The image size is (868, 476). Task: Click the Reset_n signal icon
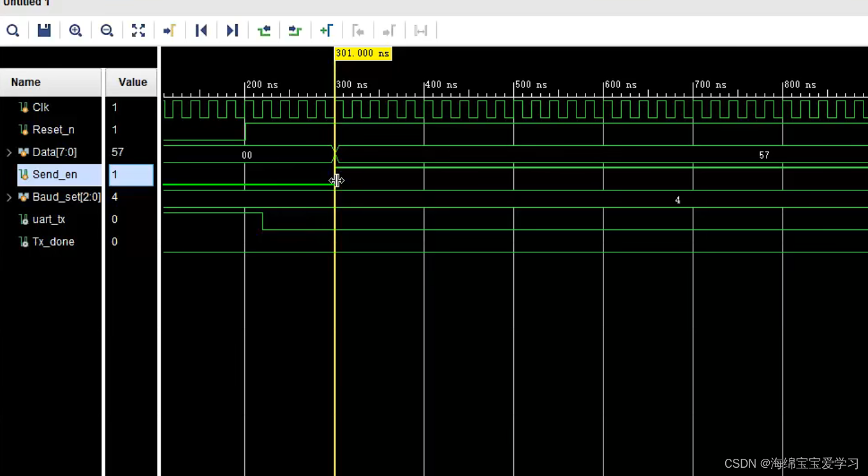tap(24, 129)
